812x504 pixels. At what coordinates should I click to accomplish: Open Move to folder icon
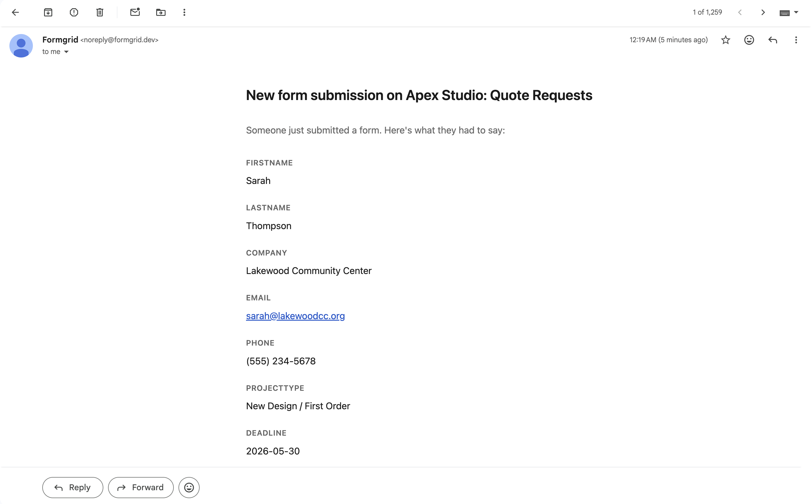pos(161,12)
